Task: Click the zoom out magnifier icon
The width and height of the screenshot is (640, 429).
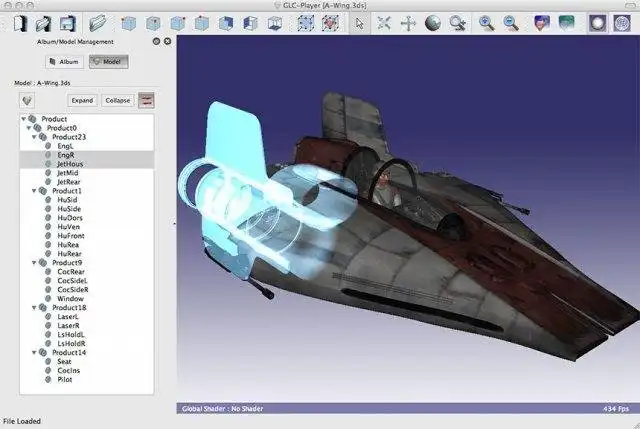Action: pyautogui.click(x=511, y=22)
